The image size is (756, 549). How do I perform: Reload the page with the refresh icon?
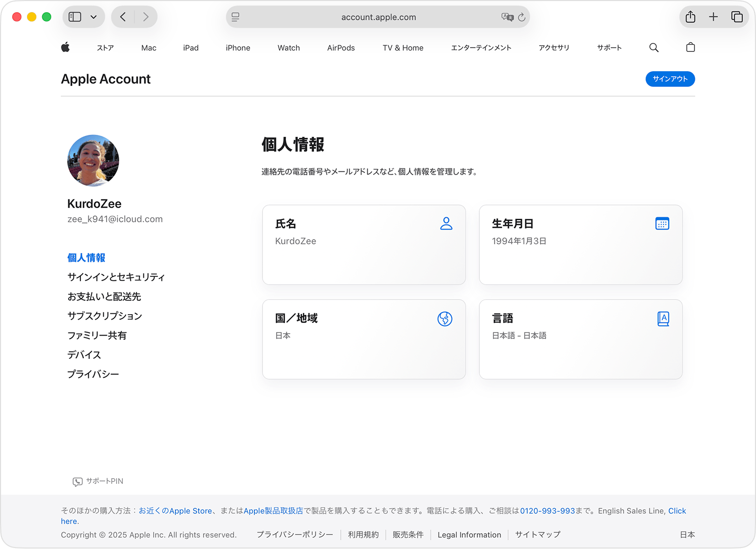(522, 17)
